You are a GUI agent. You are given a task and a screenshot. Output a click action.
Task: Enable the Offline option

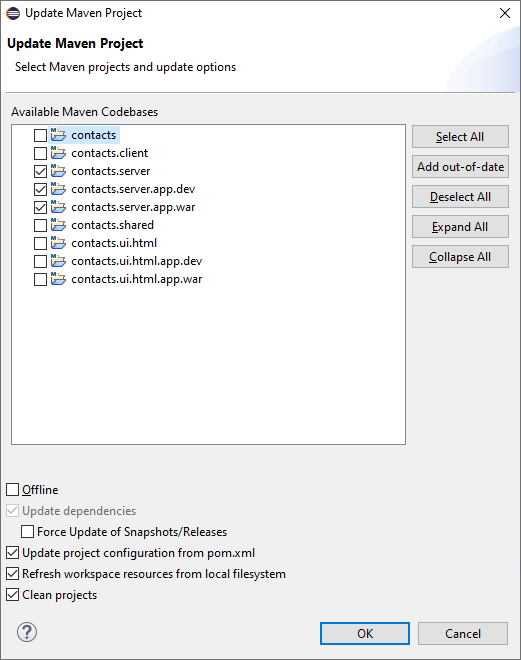[x=13, y=490]
